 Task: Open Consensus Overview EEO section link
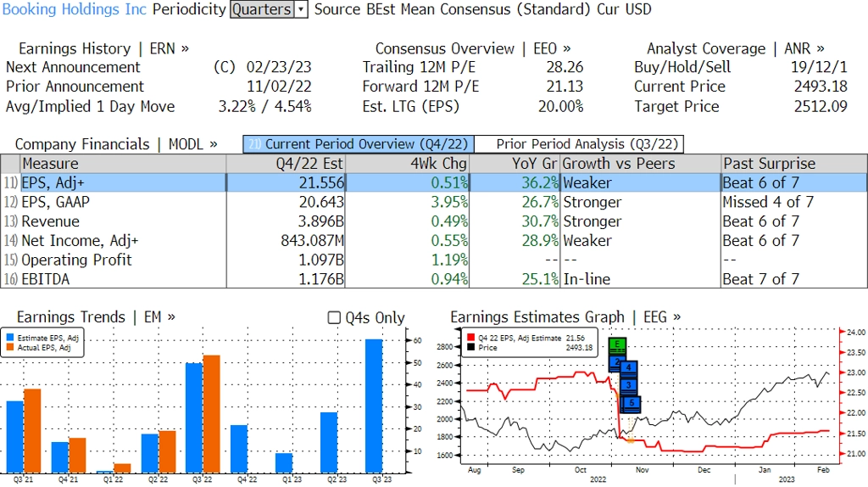(x=473, y=48)
